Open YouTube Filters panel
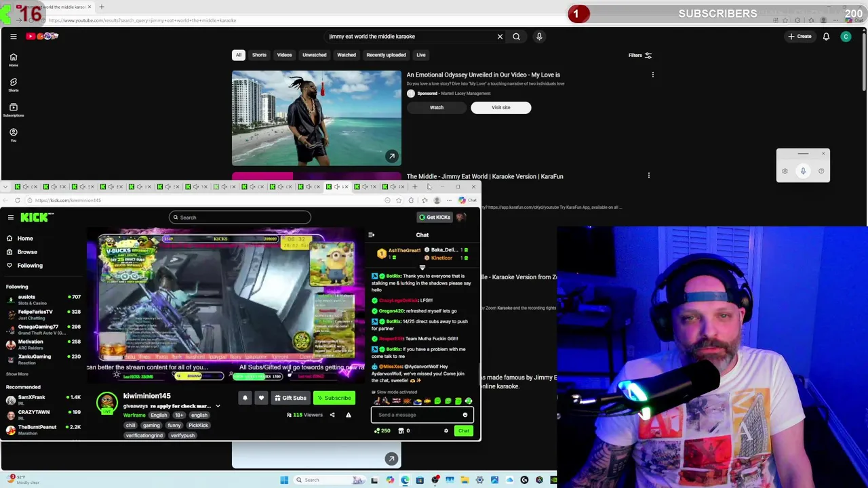The height and width of the screenshot is (488, 868). click(639, 55)
